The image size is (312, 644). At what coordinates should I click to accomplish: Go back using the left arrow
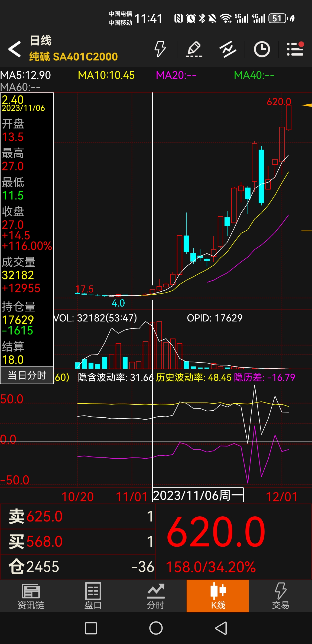[x=15, y=49]
